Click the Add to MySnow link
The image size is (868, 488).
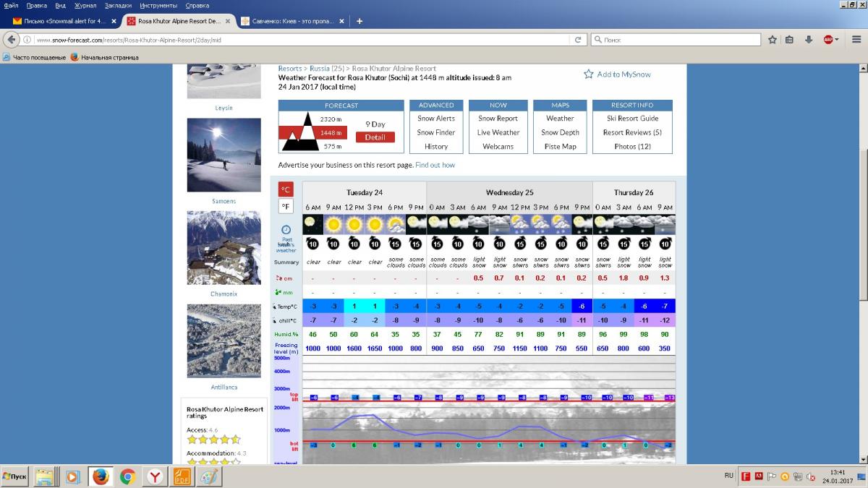click(x=624, y=74)
